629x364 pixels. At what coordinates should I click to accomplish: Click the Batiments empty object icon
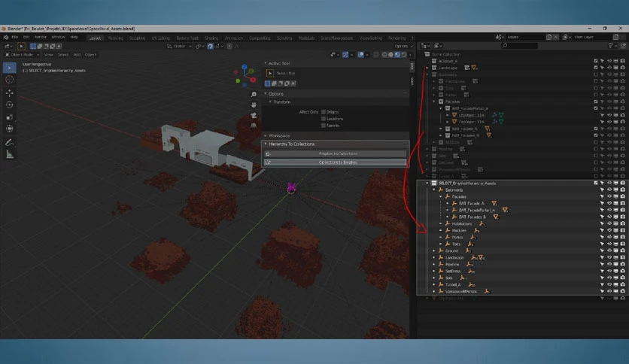pyautogui.click(x=441, y=190)
